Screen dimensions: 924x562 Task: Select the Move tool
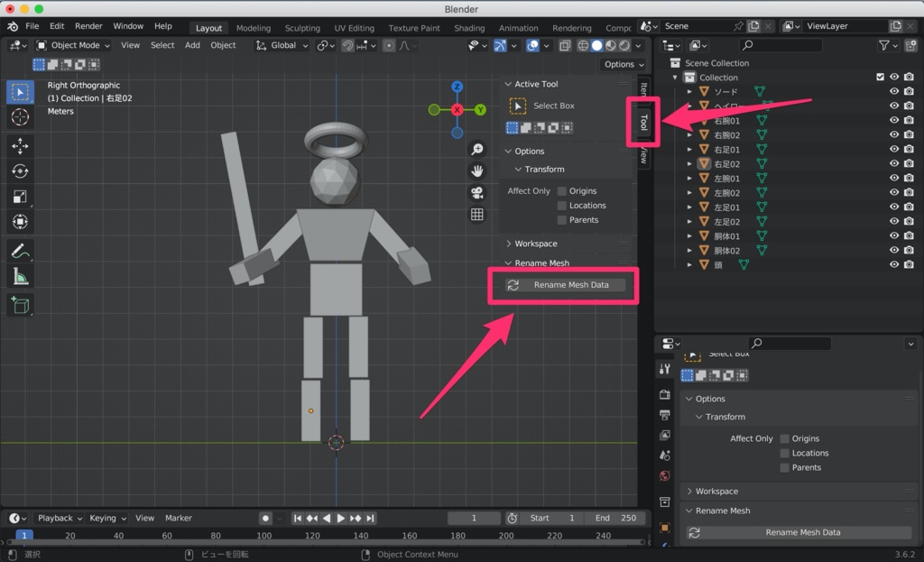pyautogui.click(x=20, y=146)
